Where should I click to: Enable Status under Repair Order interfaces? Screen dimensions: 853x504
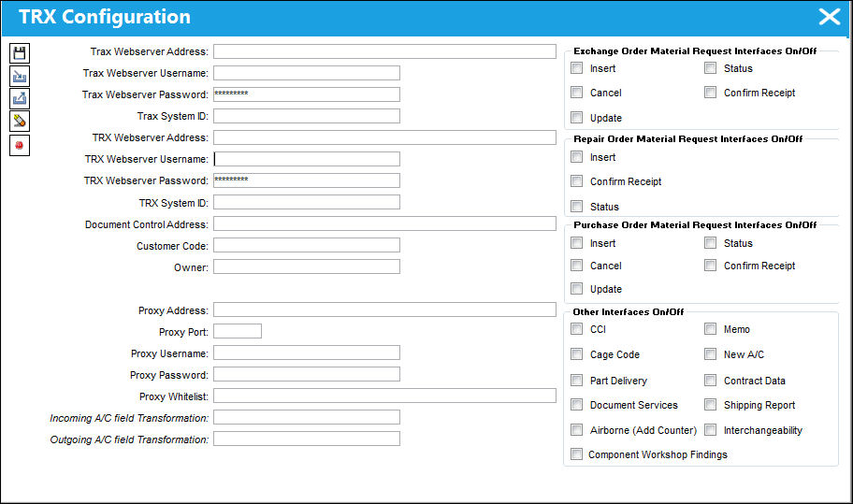click(577, 207)
